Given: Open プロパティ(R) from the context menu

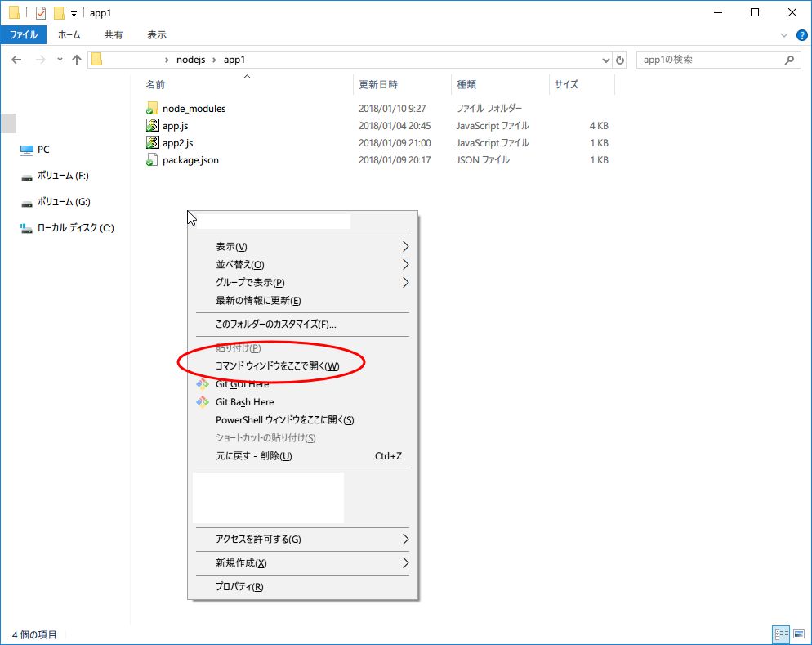Looking at the screenshot, I should tap(239, 587).
